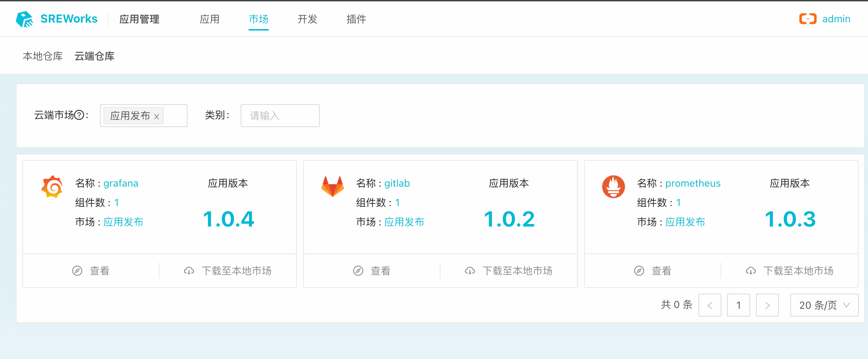Screen dimensions: 868x359
Task: Select page number 1 in pagination
Action: [x=738, y=305]
